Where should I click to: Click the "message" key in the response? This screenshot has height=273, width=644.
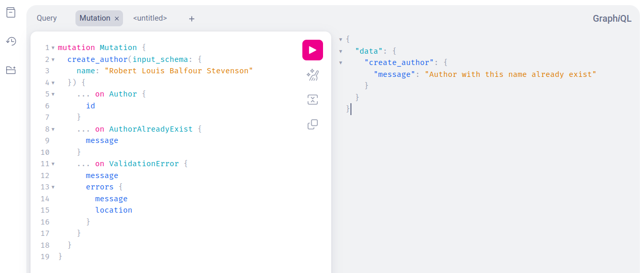point(394,74)
